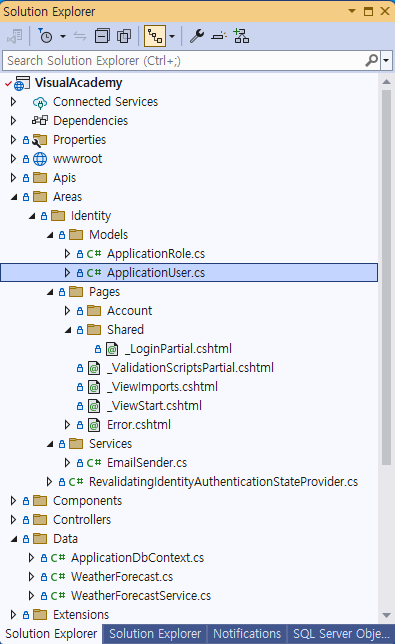
Task: Click the Dependencies icon
Action: (x=40, y=120)
